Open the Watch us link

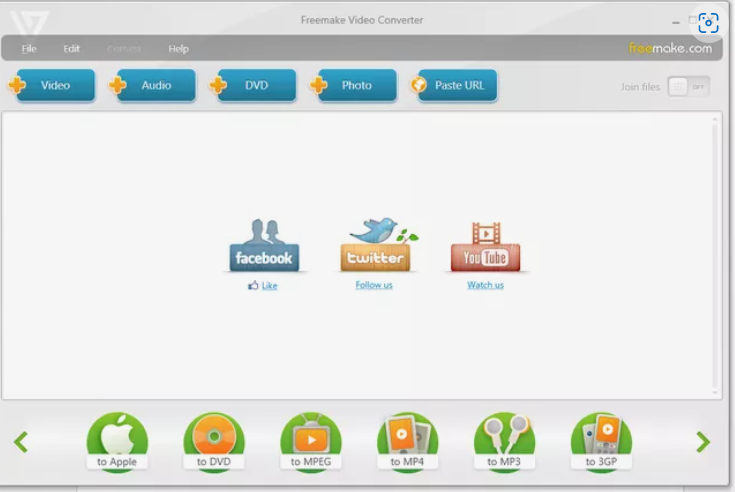coord(486,285)
